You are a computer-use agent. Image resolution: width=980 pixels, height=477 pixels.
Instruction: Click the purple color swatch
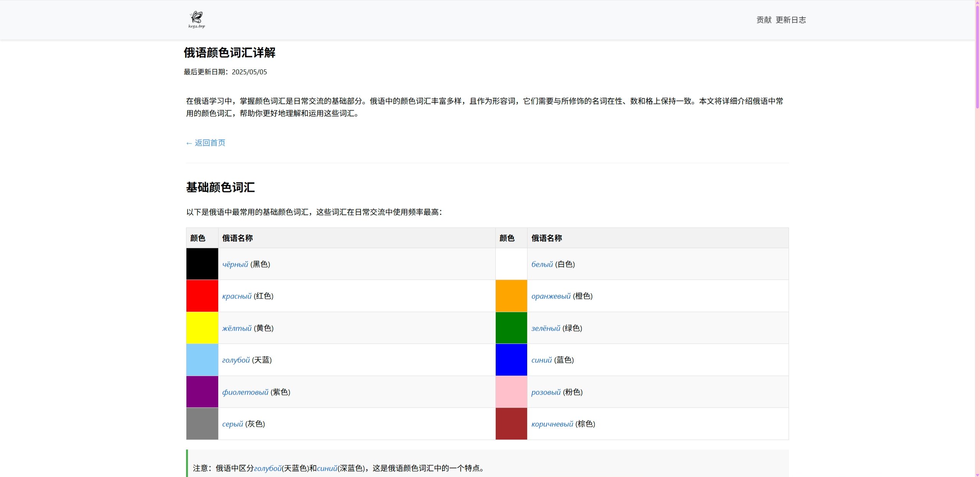(x=201, y=392)
